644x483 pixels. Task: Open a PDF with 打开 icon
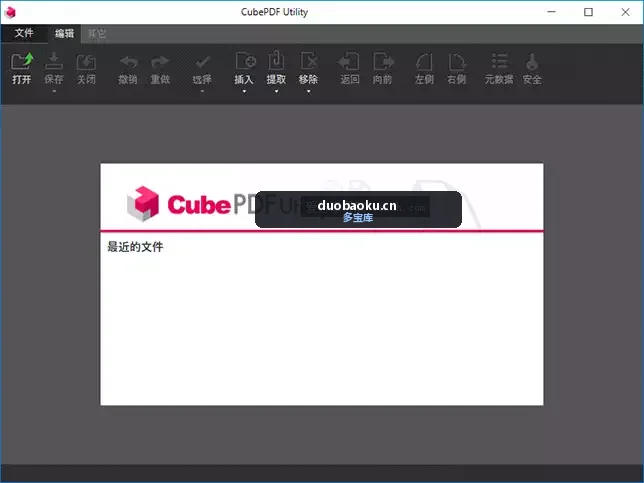coord(22,62)
